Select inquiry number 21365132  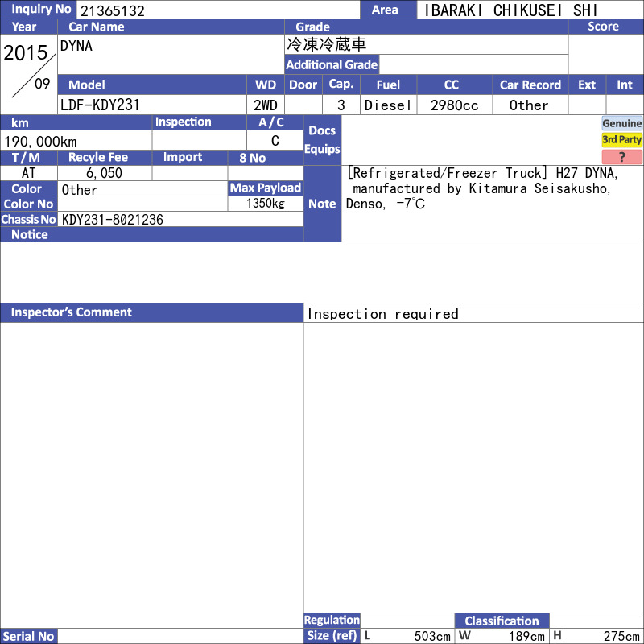click(x=113, y=11)
